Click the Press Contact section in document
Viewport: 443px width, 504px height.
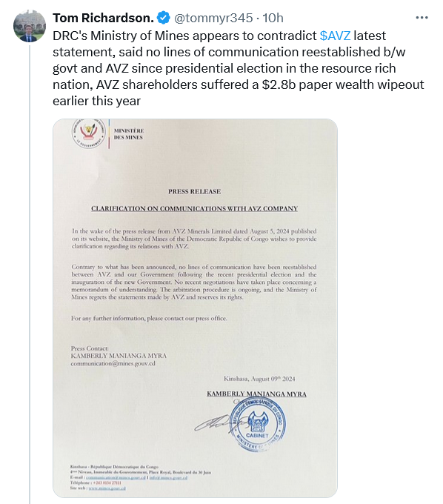coord(119,356)
